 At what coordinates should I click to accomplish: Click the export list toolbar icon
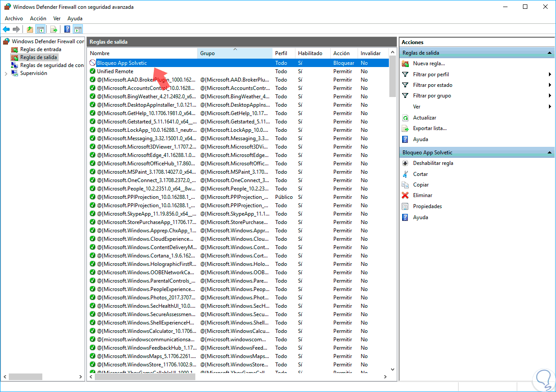tap(54, 29)
